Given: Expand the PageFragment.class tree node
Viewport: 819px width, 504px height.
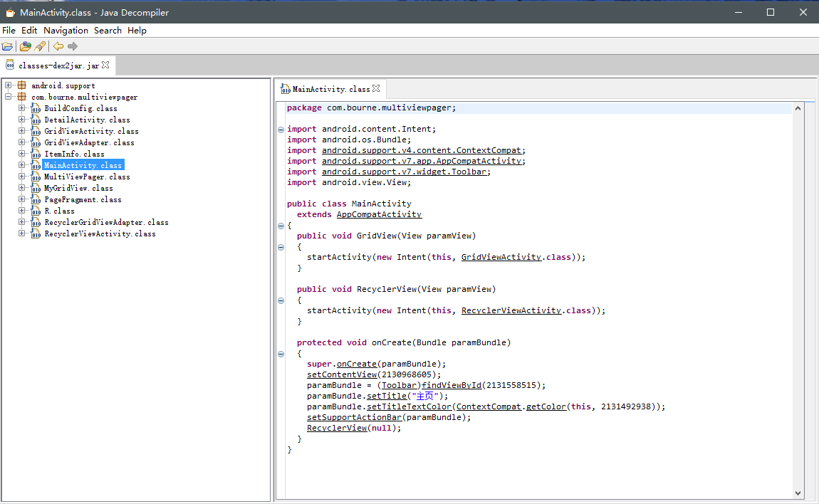Looking at the screenshot, I should [21, 199].
